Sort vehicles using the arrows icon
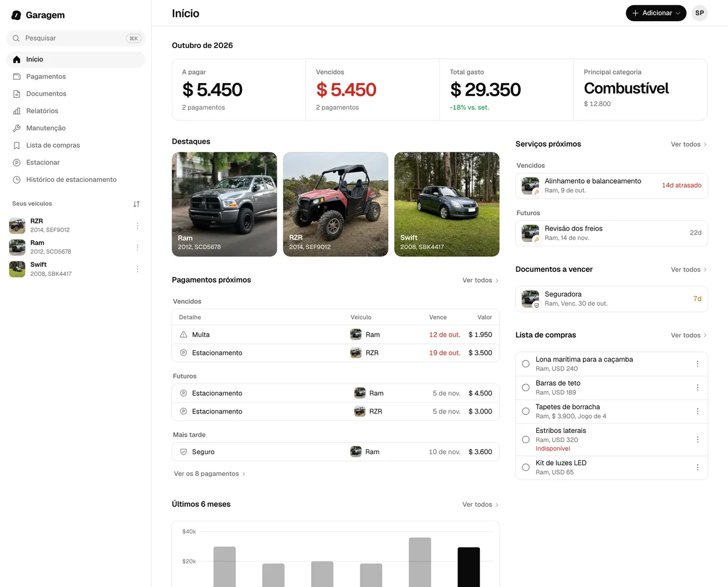Screen dimensions: 728x587 coord(136,204)
